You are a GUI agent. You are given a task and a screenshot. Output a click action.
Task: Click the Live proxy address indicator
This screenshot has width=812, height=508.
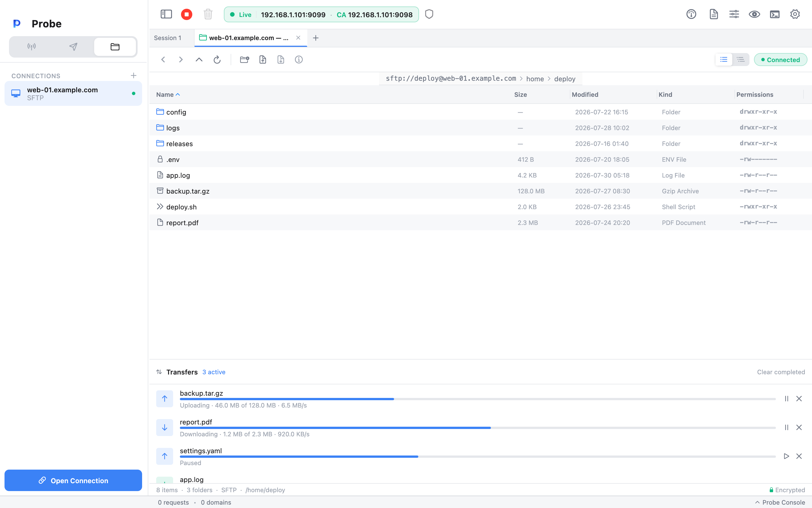pyautogui.click(x=321, y=14)
